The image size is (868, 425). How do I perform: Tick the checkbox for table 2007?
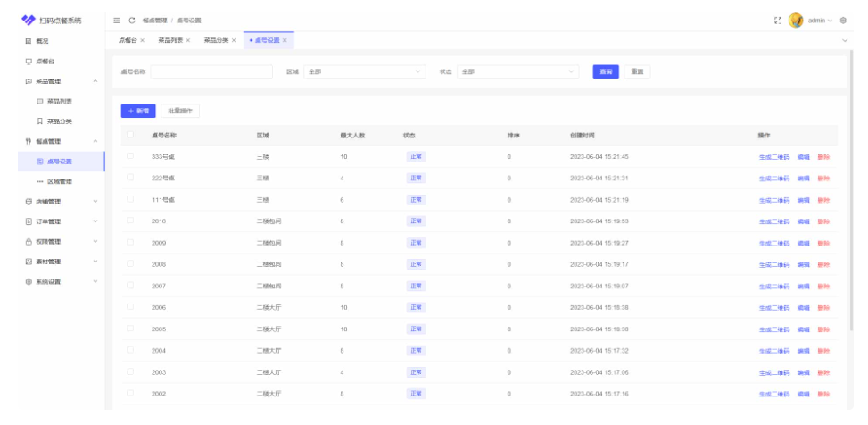(x=130, y=286)
